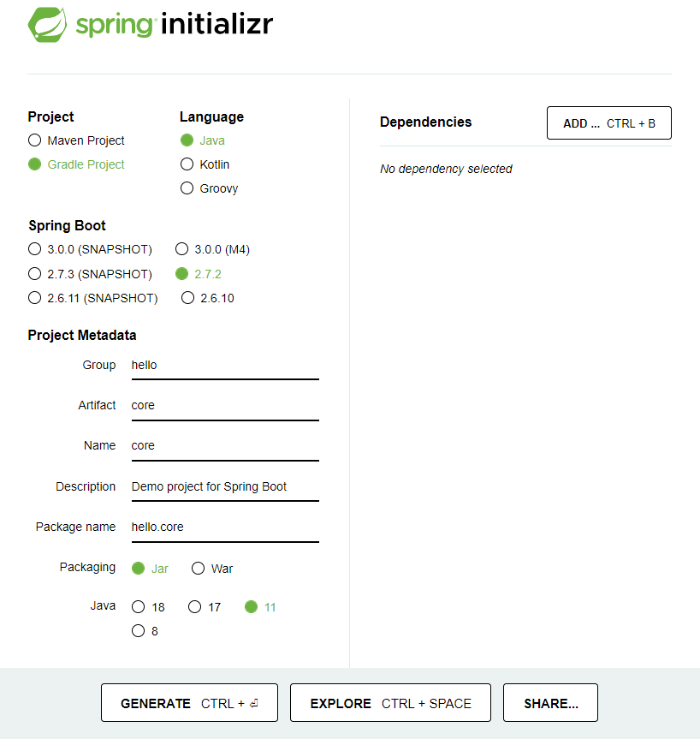Click the Project Metadata heading
This screenshot has height=739, width=700.
[x=82, y=335]
